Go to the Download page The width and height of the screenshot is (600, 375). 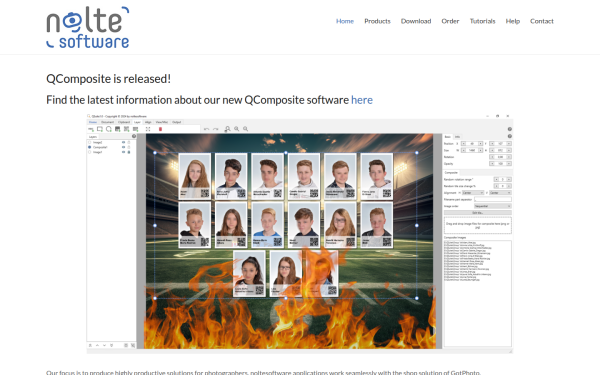point(416,21)
